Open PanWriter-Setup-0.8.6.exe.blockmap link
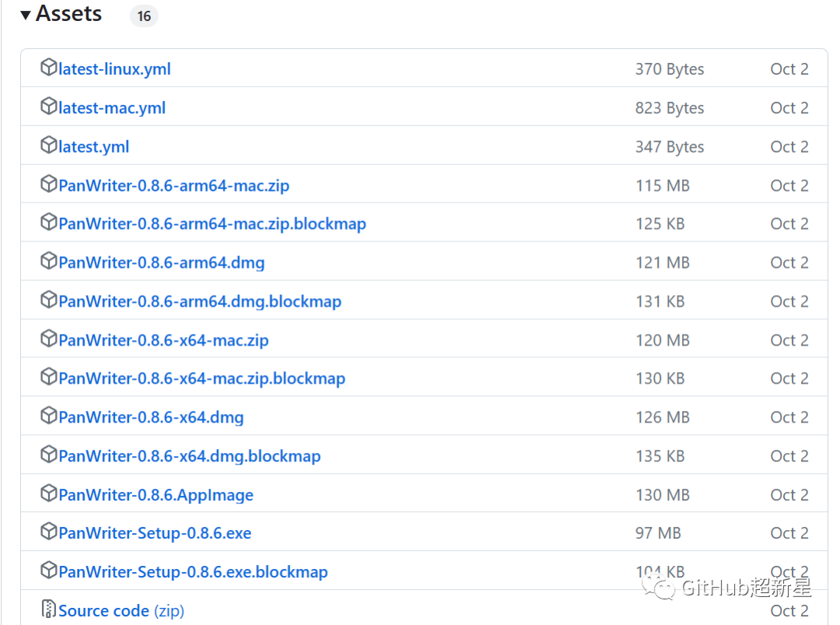 pyautogui.click(x=193, y=572)
